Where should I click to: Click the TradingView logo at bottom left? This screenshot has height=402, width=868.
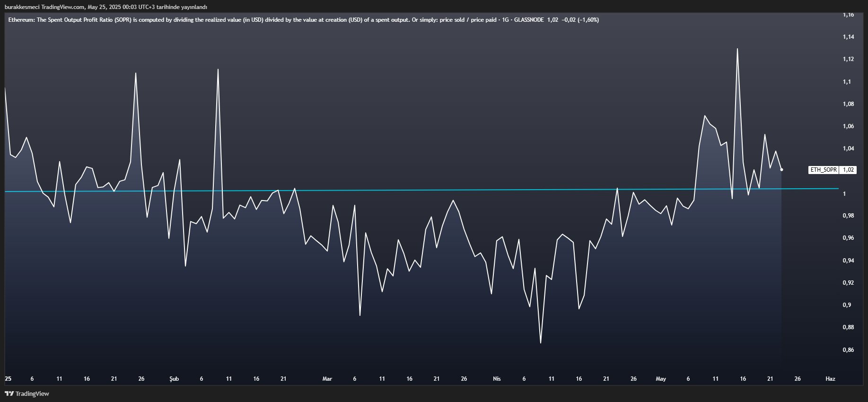tap(27, 393)
